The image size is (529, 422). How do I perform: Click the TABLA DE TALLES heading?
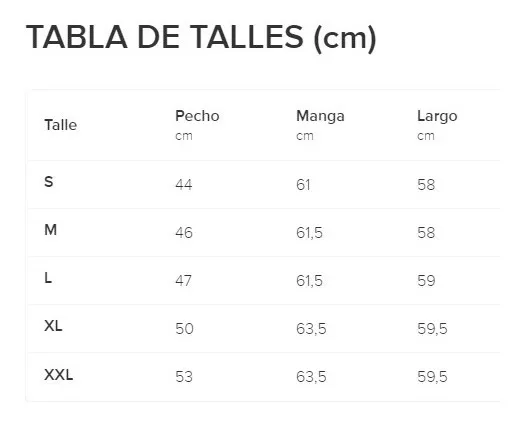pyautogui.click(x=201, y=38)
